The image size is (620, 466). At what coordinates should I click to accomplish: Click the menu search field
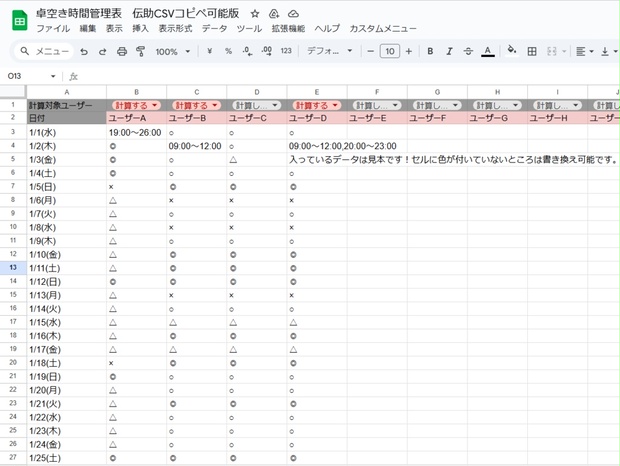(x=44, y=51)
